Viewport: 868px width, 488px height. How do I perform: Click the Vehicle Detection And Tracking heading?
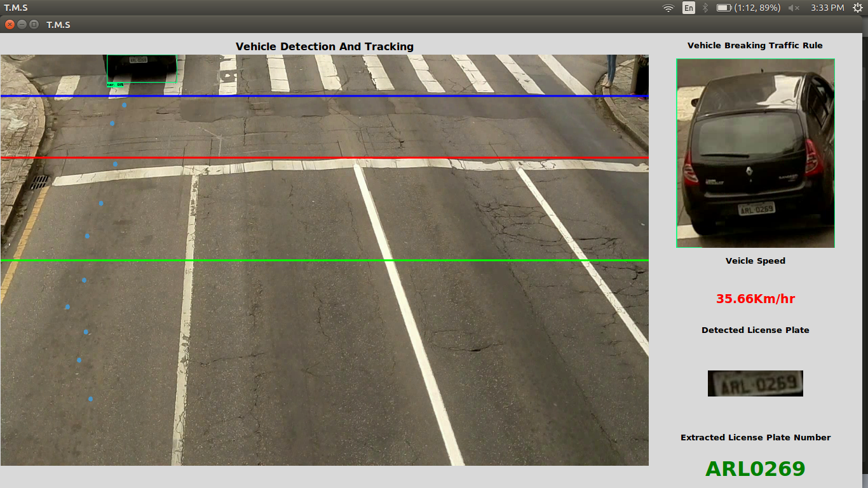pos(325,46)
